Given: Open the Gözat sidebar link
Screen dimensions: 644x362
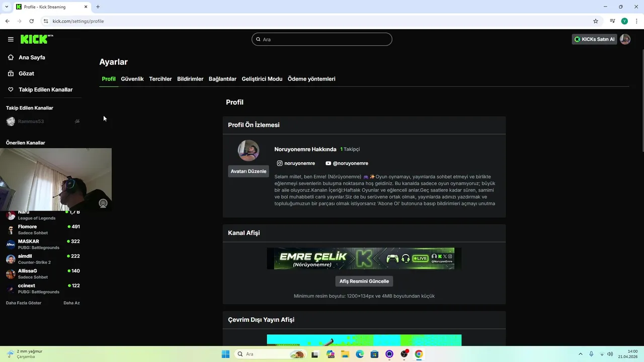Looking at the screenshot, I should click(x=26, y=73).
